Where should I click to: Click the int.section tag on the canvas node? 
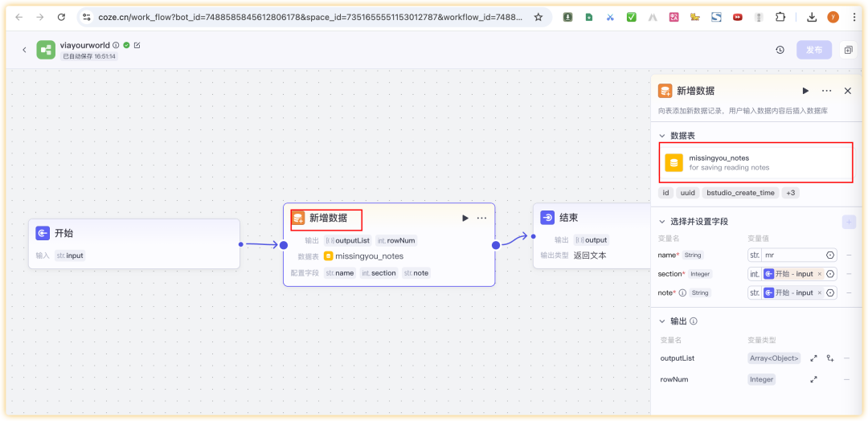click(x=379, y=272)
